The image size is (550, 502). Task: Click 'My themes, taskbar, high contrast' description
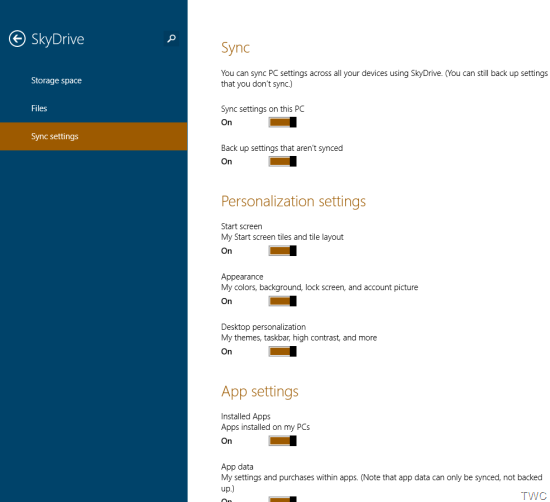(299, 338)
